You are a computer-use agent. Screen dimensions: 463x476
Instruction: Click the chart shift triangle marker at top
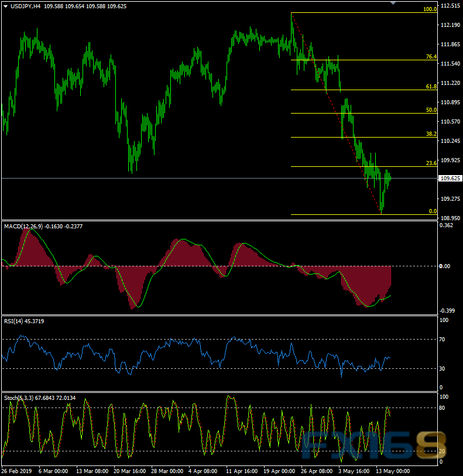(393, 4)
